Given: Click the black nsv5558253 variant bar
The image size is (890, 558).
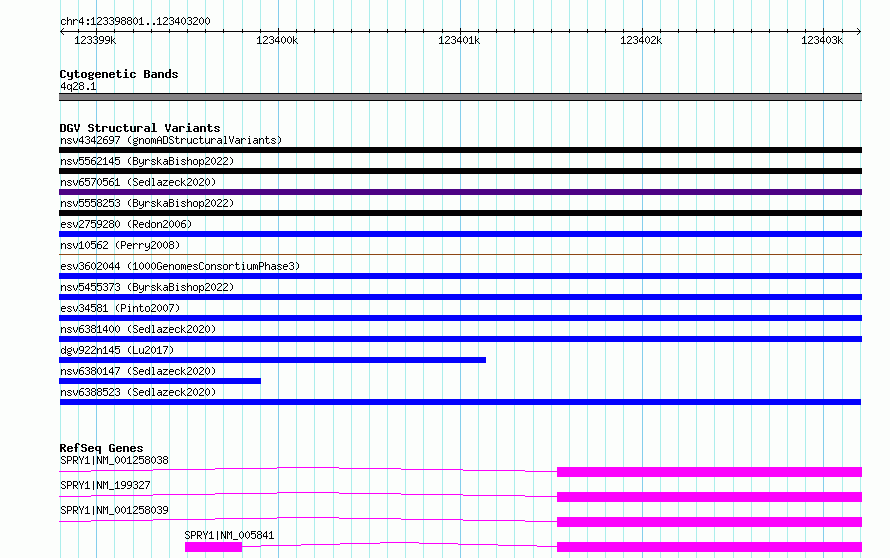Looking at the screenshot, I should pyautogui.click(x=460, y=213).
